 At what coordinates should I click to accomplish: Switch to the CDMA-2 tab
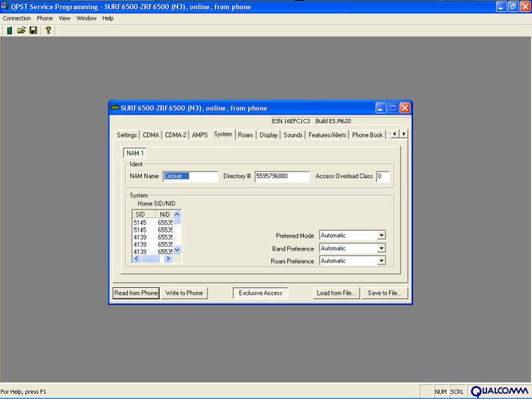point(176,135)
